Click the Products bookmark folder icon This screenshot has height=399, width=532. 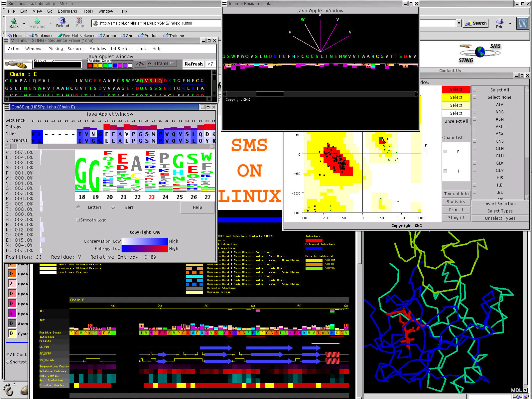pos(141,36)
